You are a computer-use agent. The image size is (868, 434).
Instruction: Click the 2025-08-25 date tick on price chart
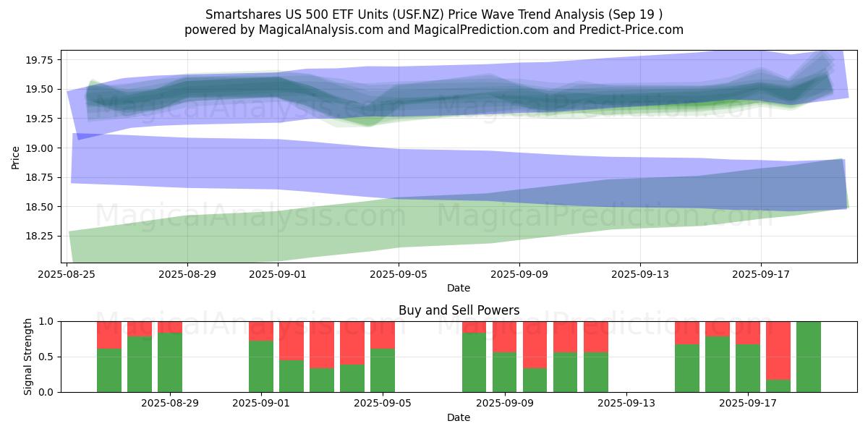pyautogui.click(x=67, y=274)
